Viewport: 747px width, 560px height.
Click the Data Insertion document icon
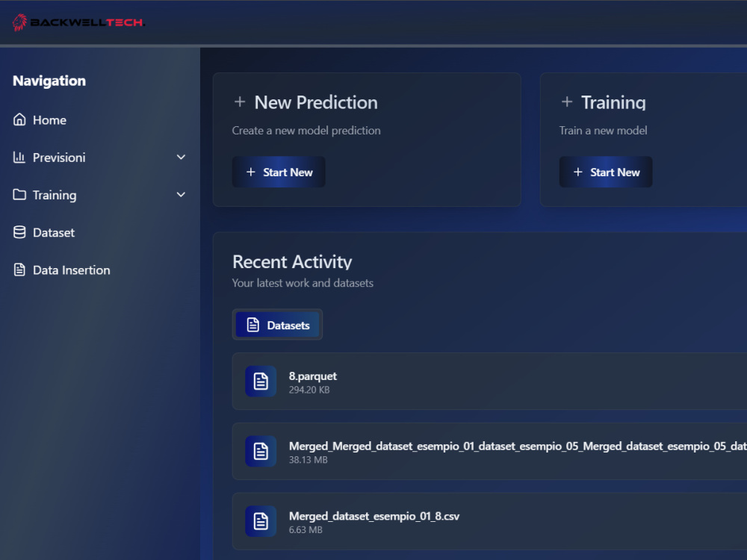19,270
